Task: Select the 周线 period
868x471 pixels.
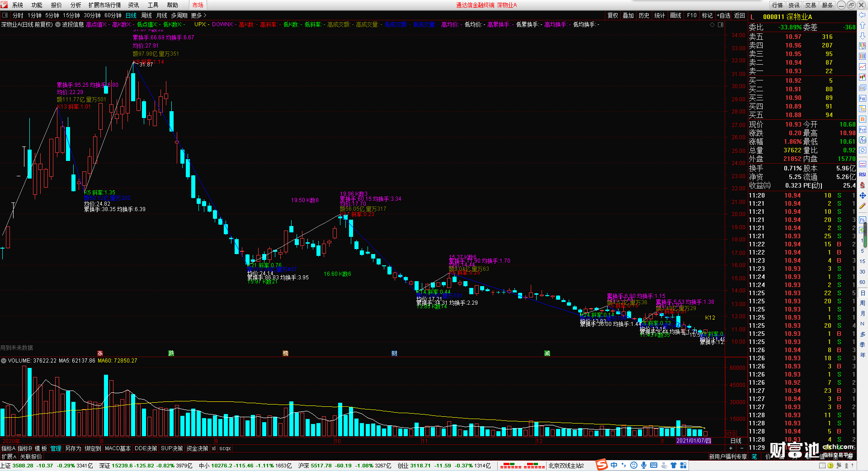Action: point(146,15)
